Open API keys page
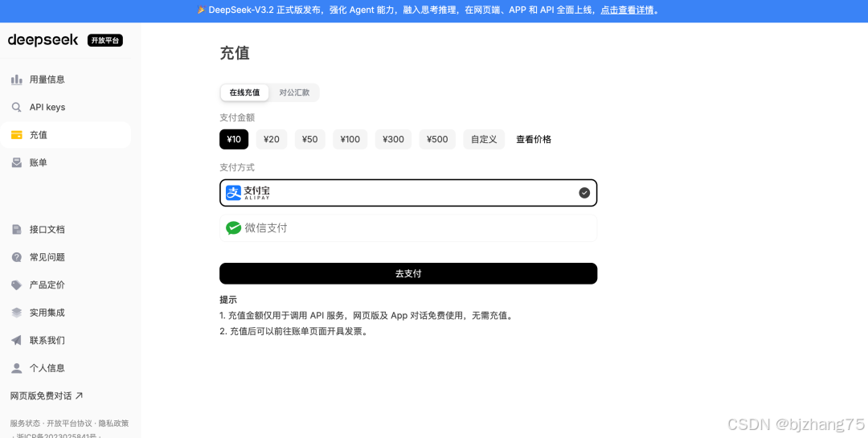This screenshot has height=438, width=868. 65,107
